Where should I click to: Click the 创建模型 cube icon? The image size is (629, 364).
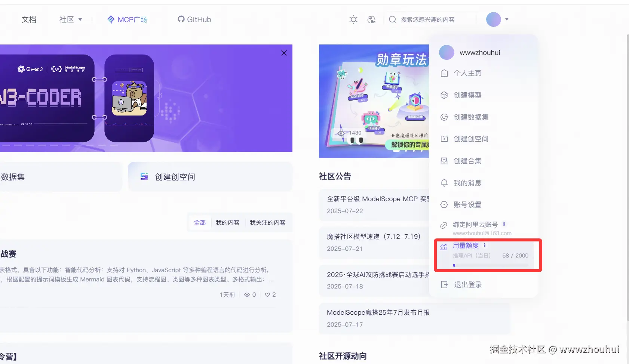(444, 95)
